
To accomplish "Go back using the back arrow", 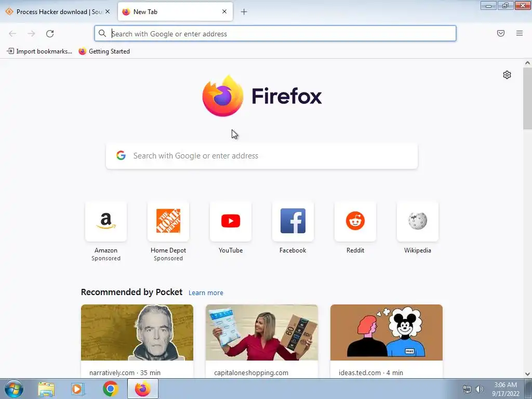I will pyautogui.click(x=12, y=34).
